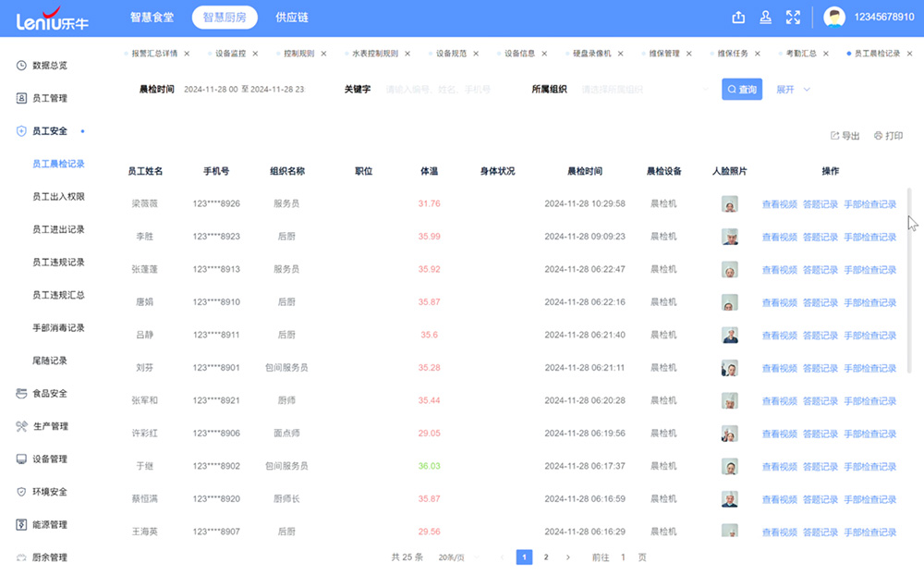Viewport: 924px width, 575px height.
Task: Click the 食品安全 sidebar icon
Action: tap(20, 394)
